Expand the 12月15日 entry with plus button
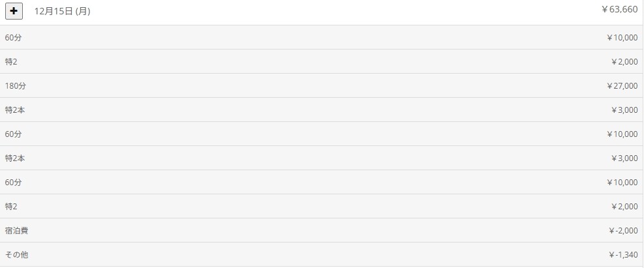This screenshot has width=644, height=268. [x=14, y=11]
